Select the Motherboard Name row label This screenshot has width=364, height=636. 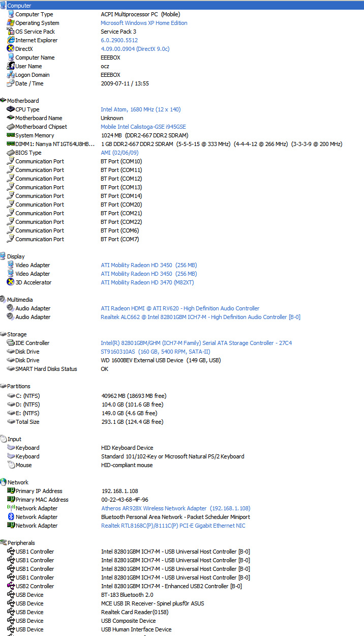tap(39, 118)
